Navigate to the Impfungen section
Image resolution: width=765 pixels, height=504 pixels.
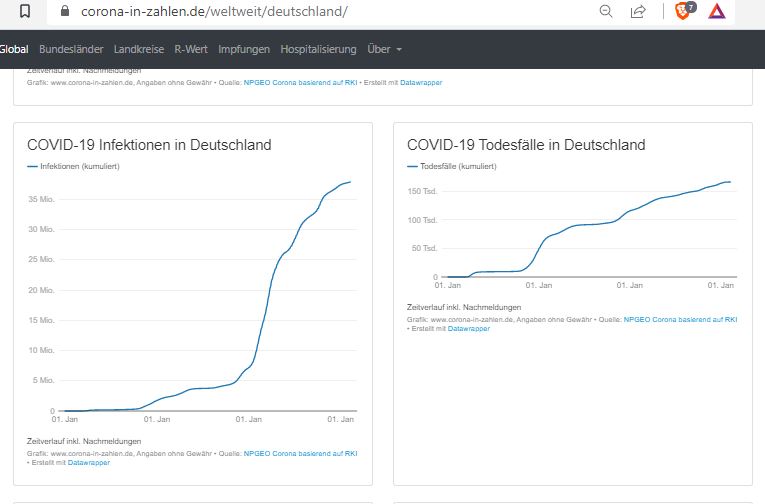coord(245,49)
